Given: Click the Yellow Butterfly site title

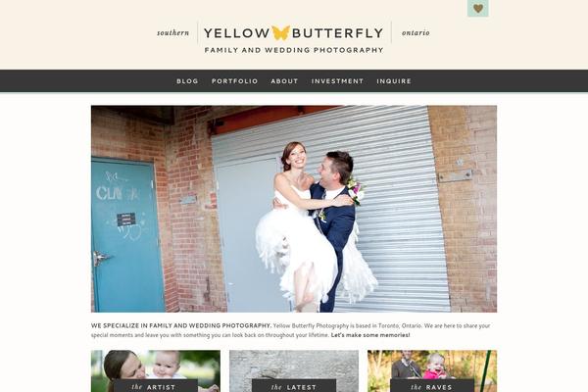Looking at the screenshot, I should (x=293, y=33).
